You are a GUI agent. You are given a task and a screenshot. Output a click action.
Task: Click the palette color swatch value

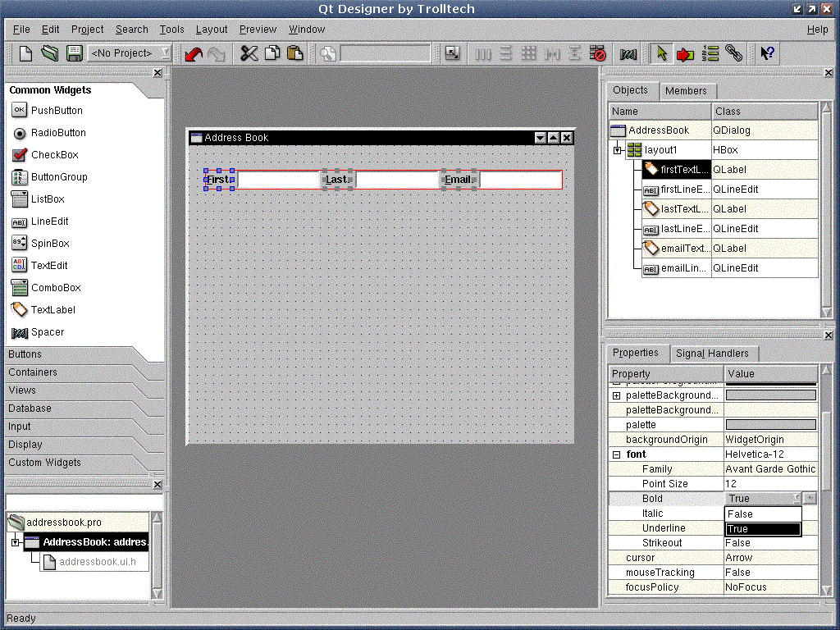click(x=770, y=425)
